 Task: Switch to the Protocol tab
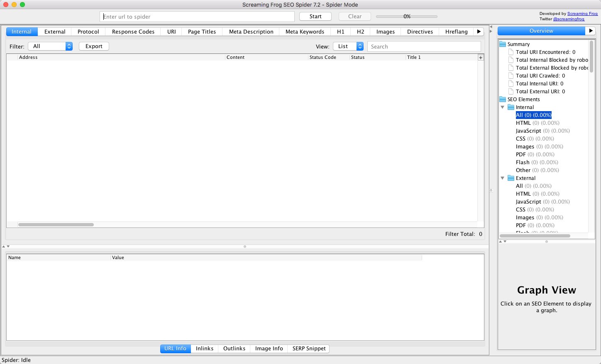pos(88,32)
